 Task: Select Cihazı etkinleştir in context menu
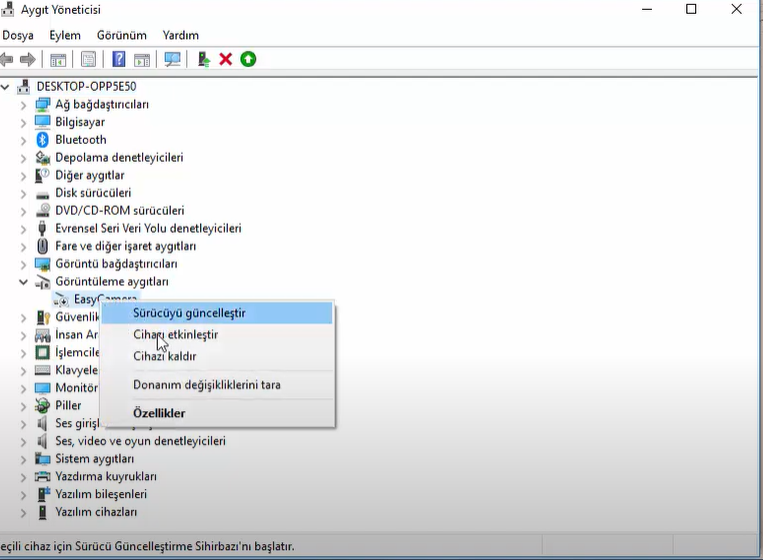click(x=176, y=335)
